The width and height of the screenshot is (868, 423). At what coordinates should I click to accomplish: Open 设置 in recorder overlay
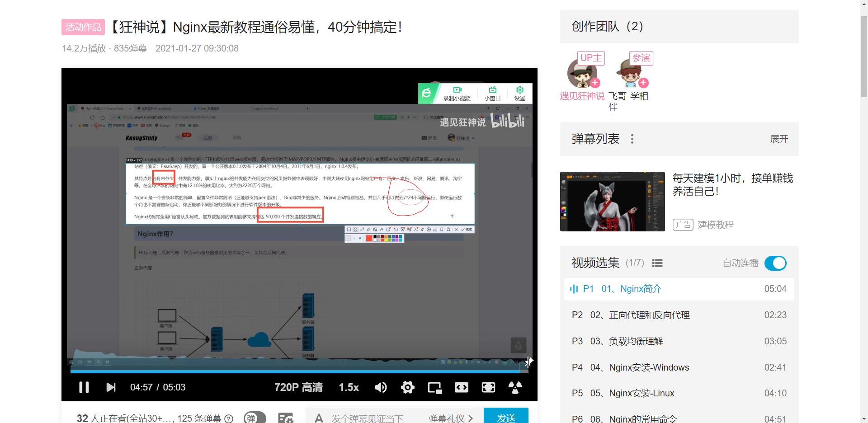520,94
